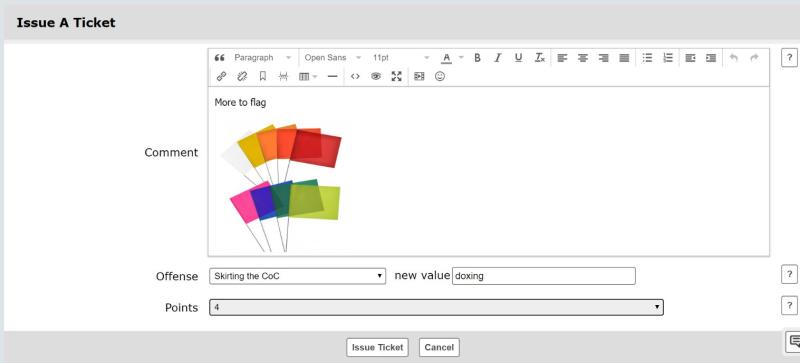Underline the selected comment text
The height and width of the screenshot is (363, 800).
[x=518, y=58]
